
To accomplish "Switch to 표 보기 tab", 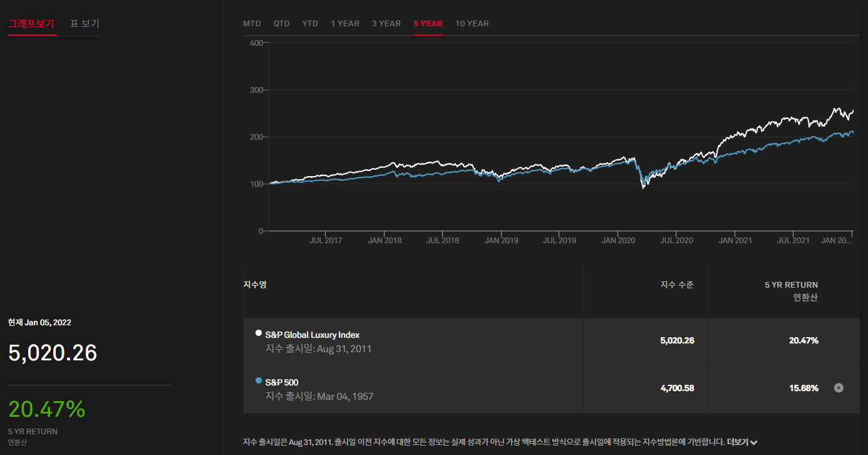I will point(85,24).
